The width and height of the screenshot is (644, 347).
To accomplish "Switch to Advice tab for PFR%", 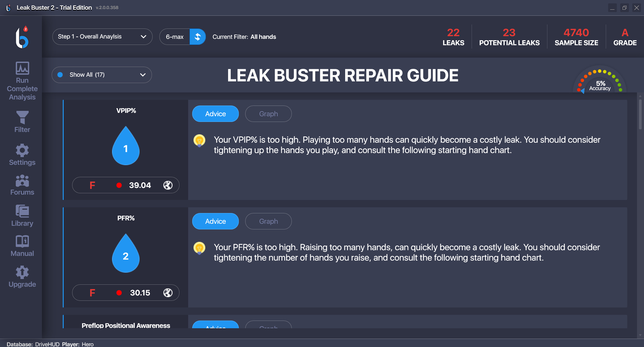I will (x=215, y=221).
